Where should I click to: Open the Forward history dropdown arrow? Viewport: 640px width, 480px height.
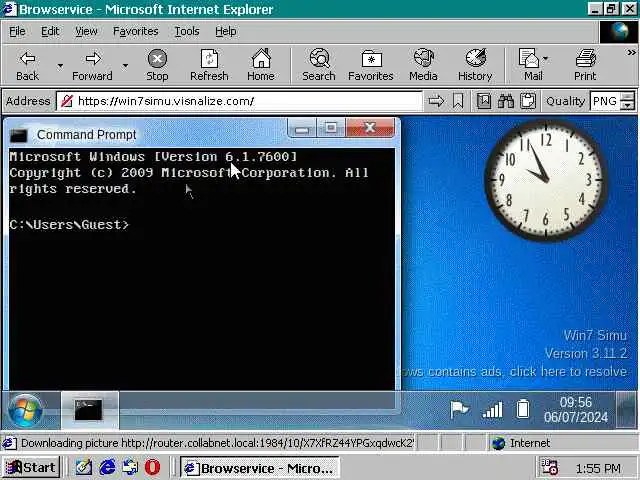coord(125,65)
